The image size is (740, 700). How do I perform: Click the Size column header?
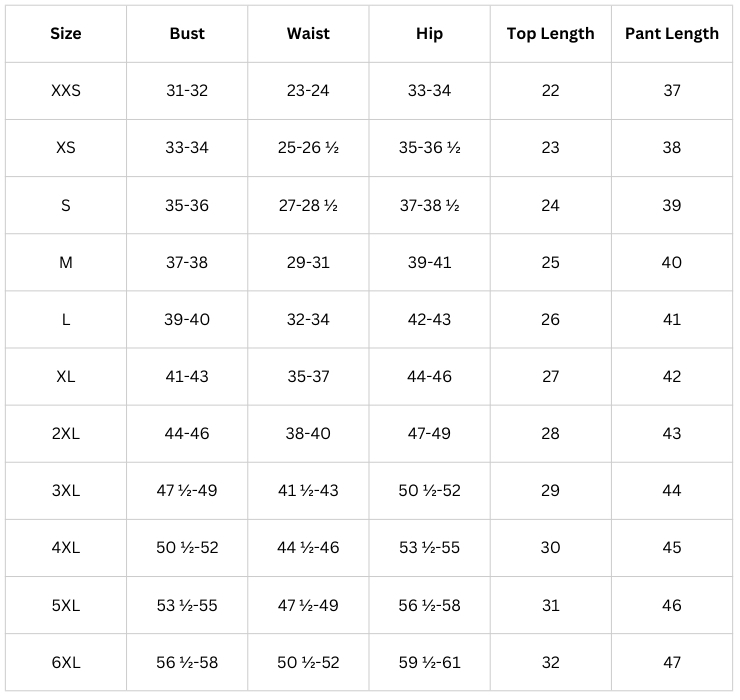66,34
